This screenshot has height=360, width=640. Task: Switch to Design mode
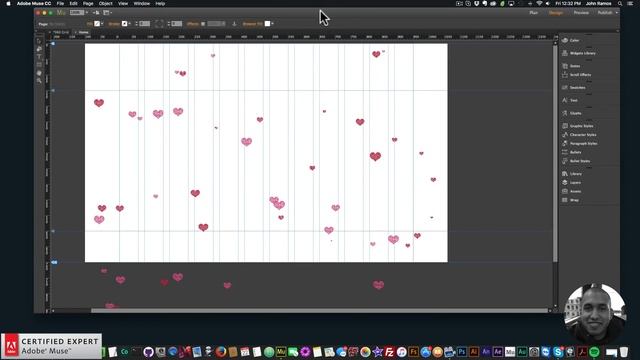(x=556, y=13)
